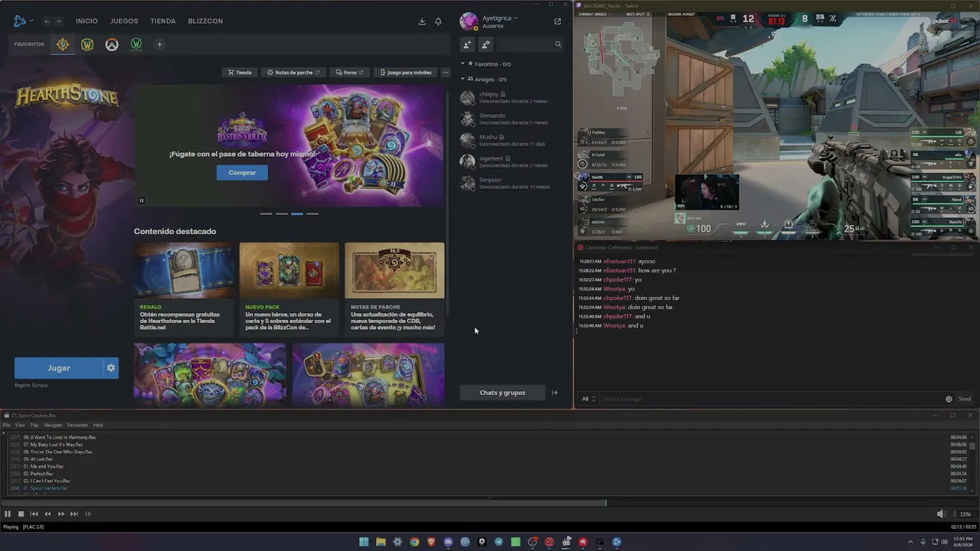This screenshot has height=551, width=980.
Task: Open the friend settings icon
Action: pyautogui.click(x=485, y=44)
